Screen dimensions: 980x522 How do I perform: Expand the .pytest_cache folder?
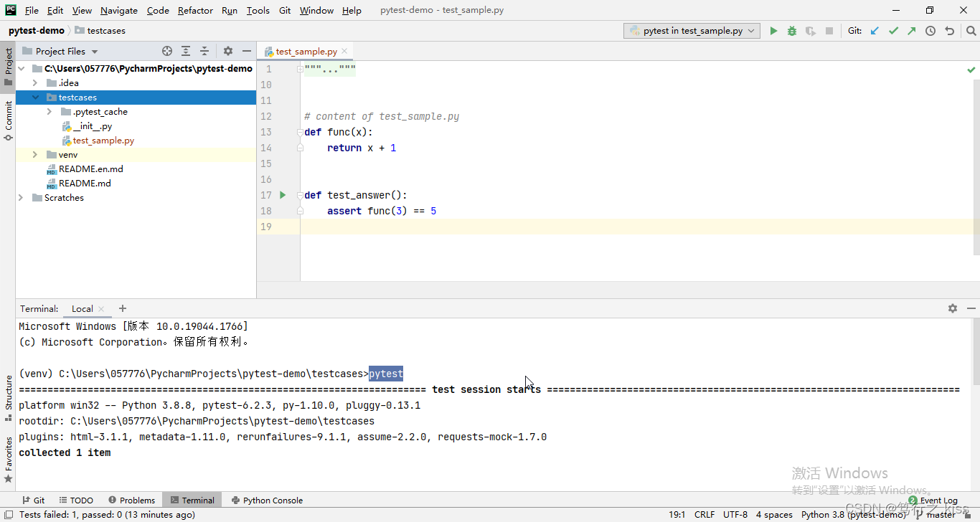(50, 112)
